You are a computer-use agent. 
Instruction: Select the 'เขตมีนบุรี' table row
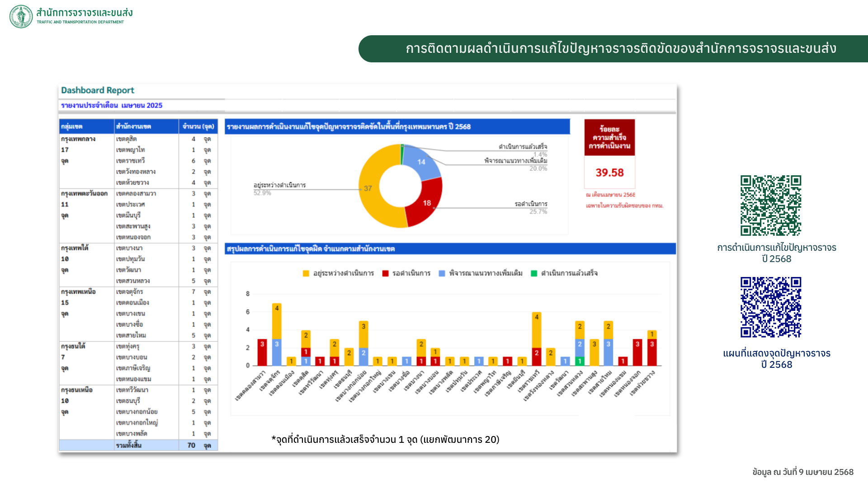point(166,216)
